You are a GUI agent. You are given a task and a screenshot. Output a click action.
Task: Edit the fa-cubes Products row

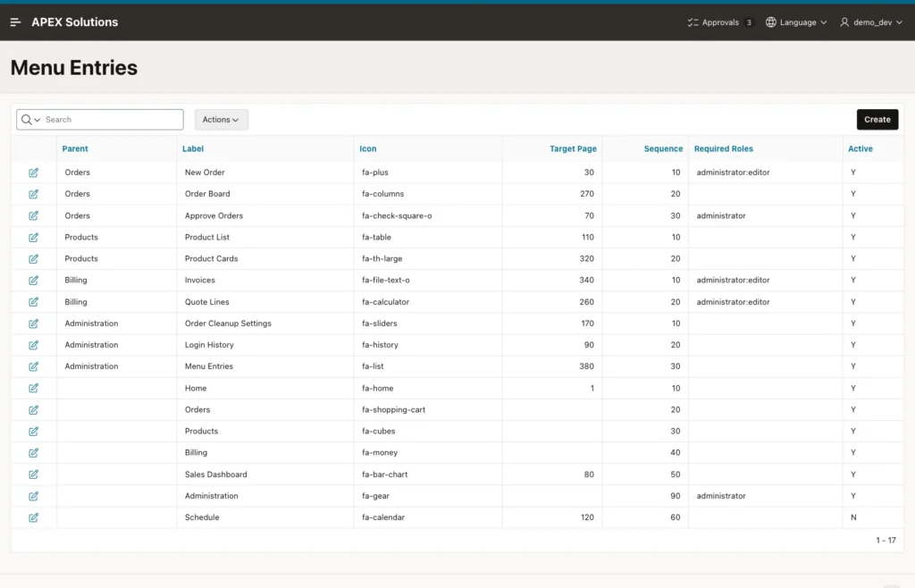[x=33, y=432]
